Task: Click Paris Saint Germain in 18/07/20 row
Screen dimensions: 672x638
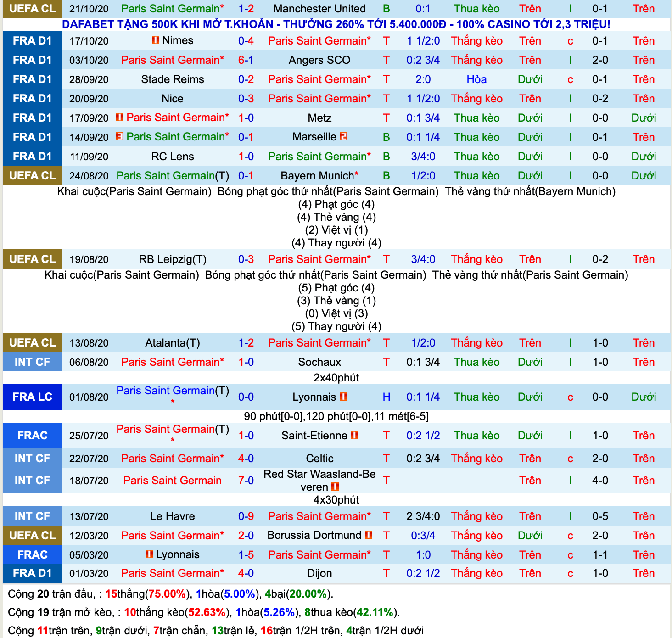Action: pos(173,481)
